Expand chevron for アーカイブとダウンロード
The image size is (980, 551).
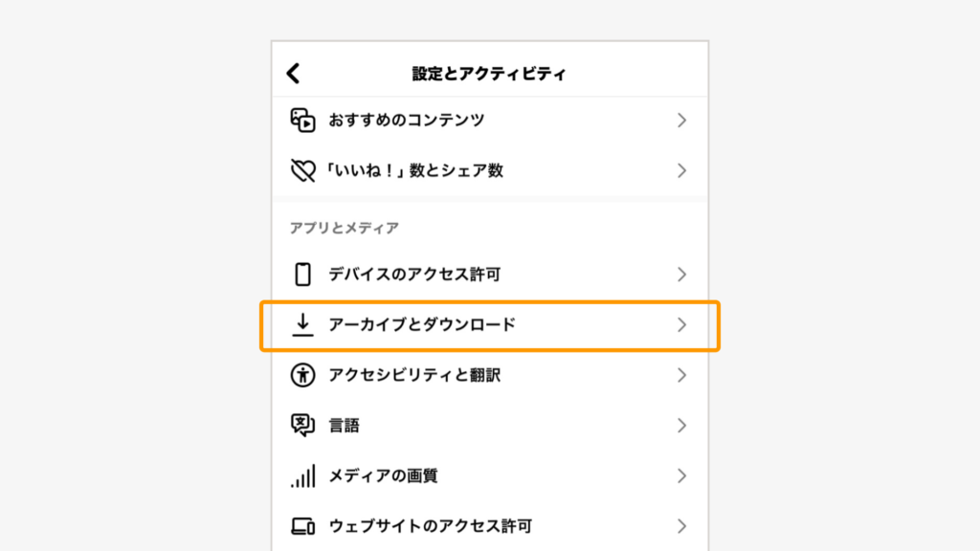tap(681, 325)
